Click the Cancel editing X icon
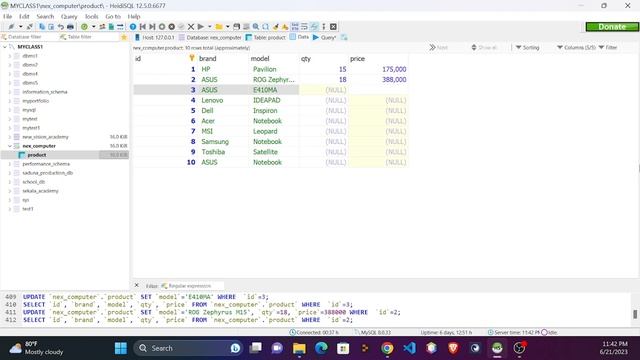The width and height of the screenshot is (640, 360). tap(191, 27)
